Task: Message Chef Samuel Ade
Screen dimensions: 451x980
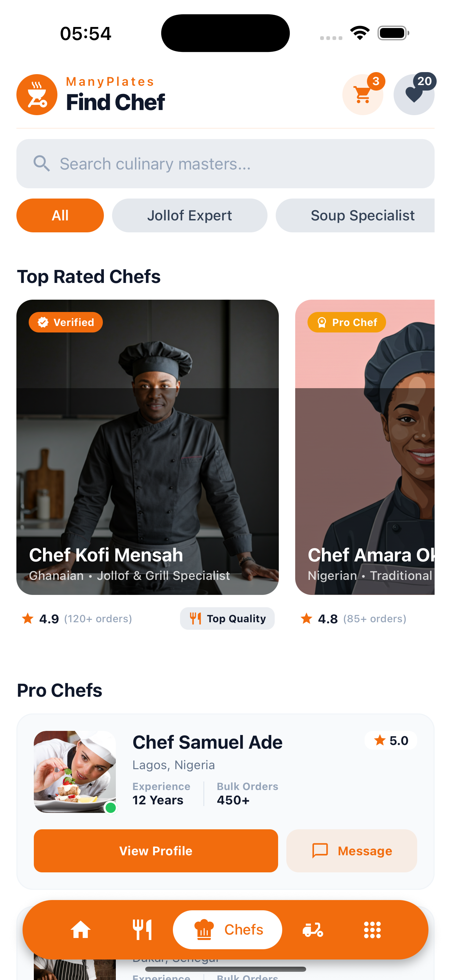Action: (351, 850)
